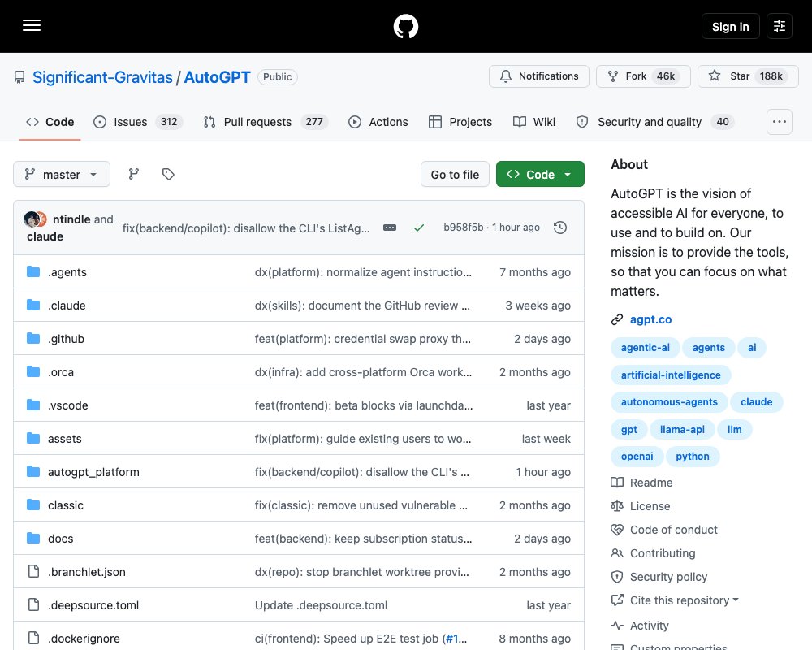Screen dimensions: 812x650
Task: Open the Projects tab
Action: coord(460,122)
